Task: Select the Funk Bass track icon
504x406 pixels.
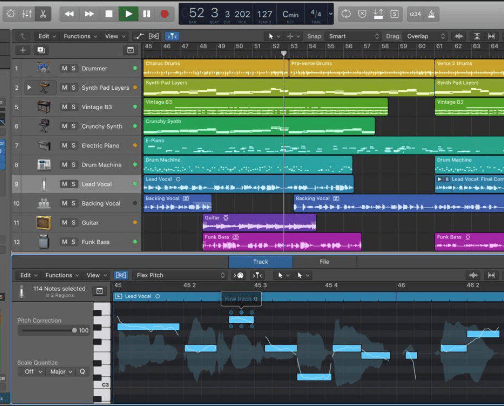Action: (x=44, y=242)
